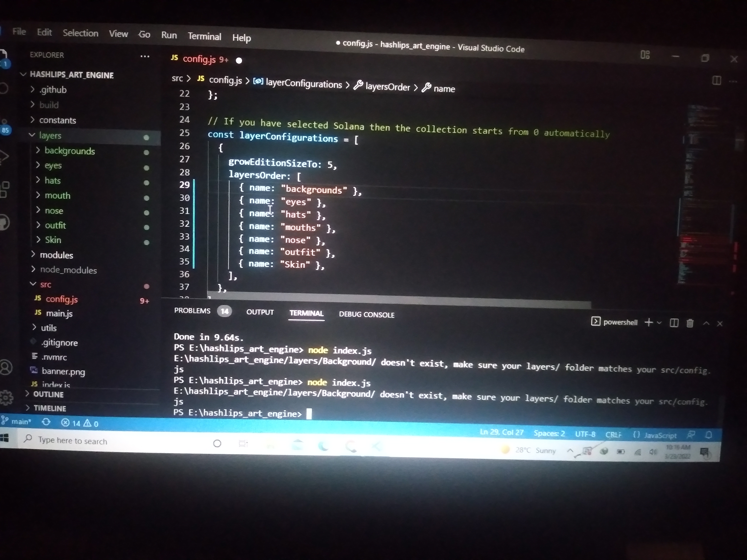Viewport: 747px width, 560px height.
Task: Expand the .github folder
Action: (x=53, y=90)
